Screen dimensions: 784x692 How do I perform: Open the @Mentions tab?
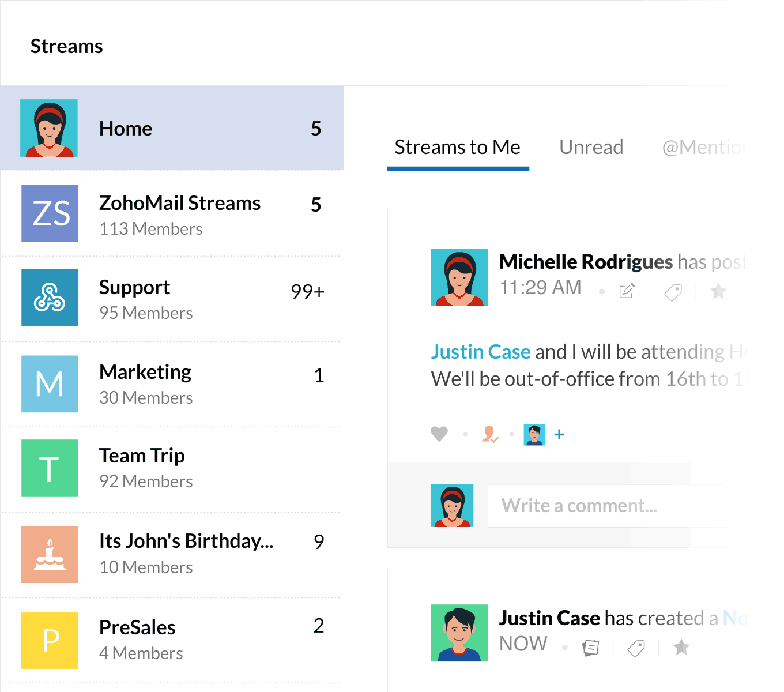703,148
